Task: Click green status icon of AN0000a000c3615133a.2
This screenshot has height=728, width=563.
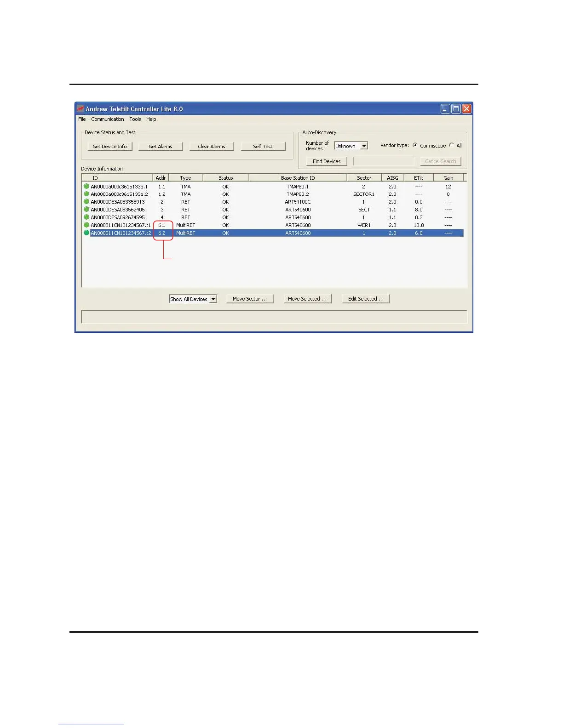Action: coord(86,194)
